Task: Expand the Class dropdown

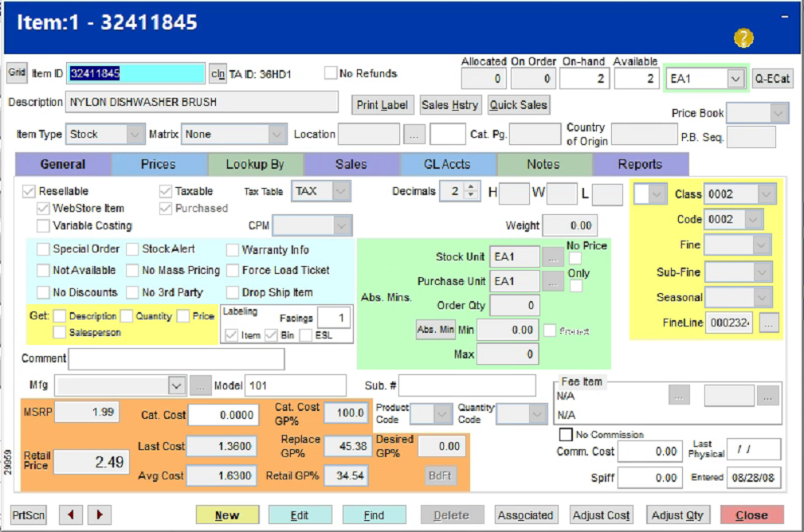Action: 766,194
